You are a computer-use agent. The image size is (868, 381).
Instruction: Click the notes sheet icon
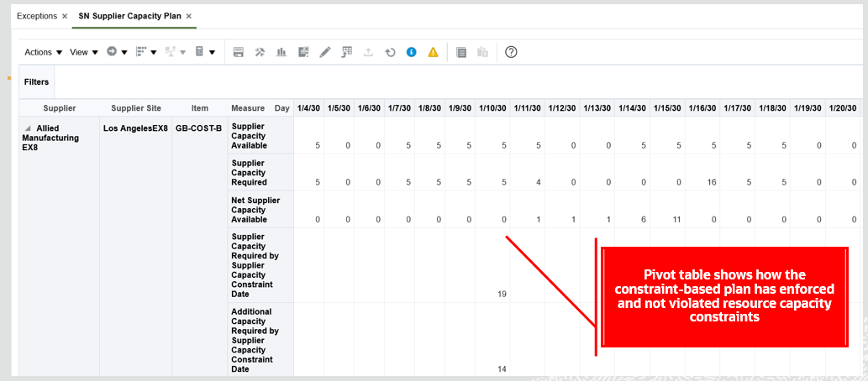(x=302, y=52)
